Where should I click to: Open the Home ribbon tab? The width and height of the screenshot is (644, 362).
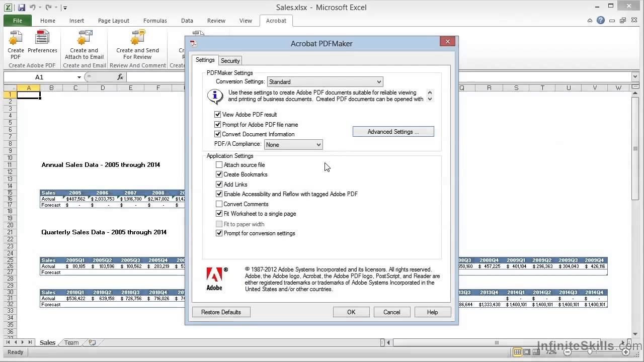[x=48, y=21]
